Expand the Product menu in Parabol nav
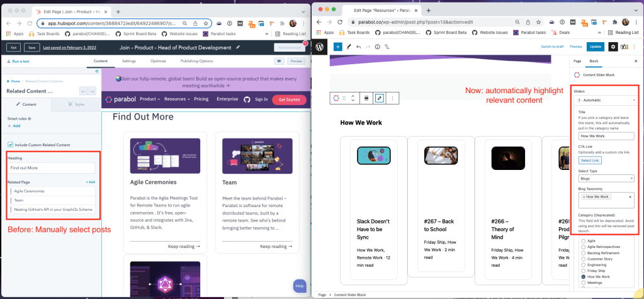Viewport: 644px width, 299px height. (150, 99)
